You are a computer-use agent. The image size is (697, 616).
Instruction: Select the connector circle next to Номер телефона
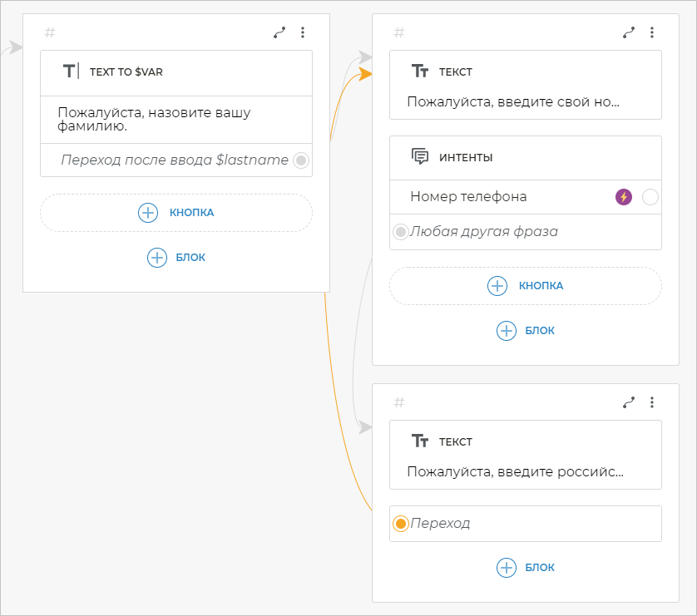(x=650, y=197)
